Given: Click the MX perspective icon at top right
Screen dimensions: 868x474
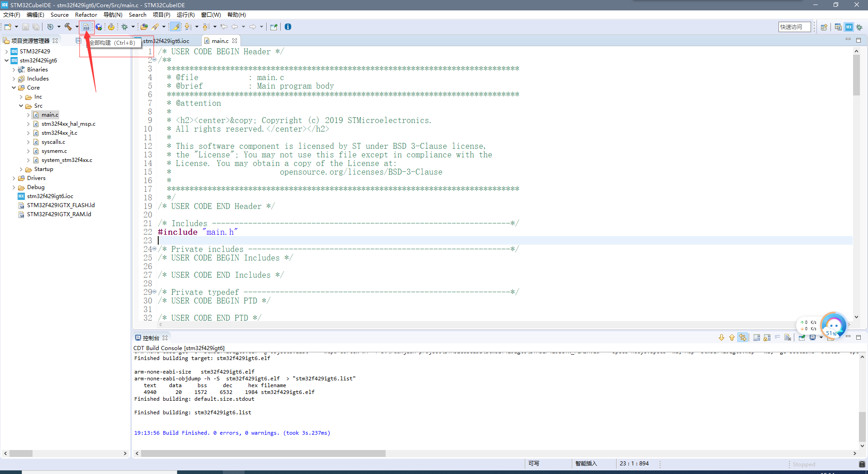Looking at the screenshot, I should coord(849,27).
